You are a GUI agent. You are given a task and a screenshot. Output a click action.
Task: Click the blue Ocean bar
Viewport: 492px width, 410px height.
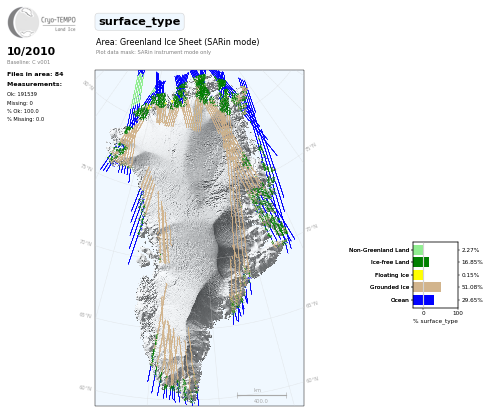click(x=423, y=300)
